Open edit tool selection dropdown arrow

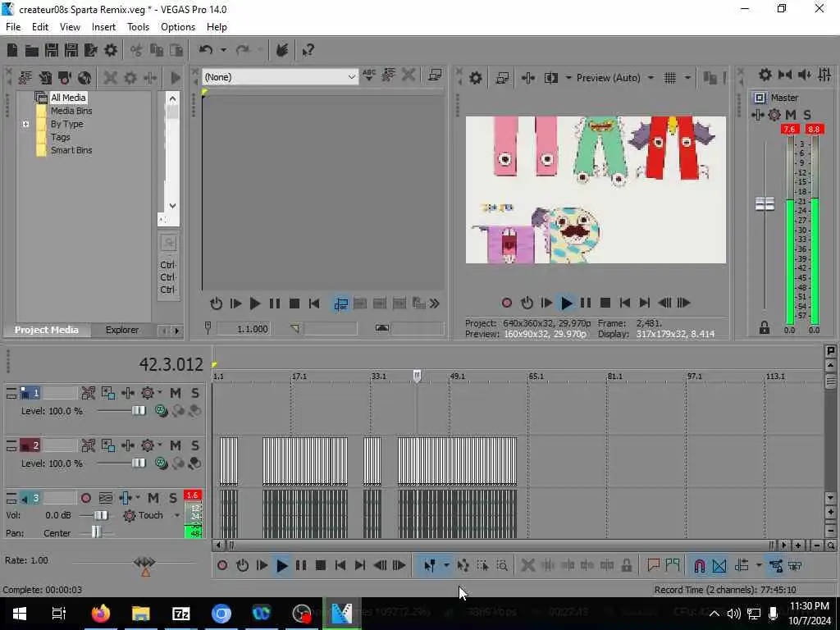click(x=445, y=565)
